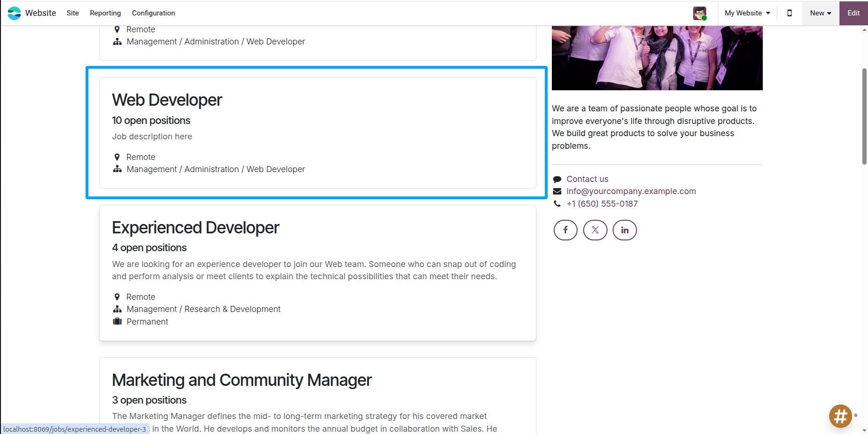The height and width of the screenshot is (434, 868).
Task: Select the Facebook social icon
Action: [x=565, y=230]
